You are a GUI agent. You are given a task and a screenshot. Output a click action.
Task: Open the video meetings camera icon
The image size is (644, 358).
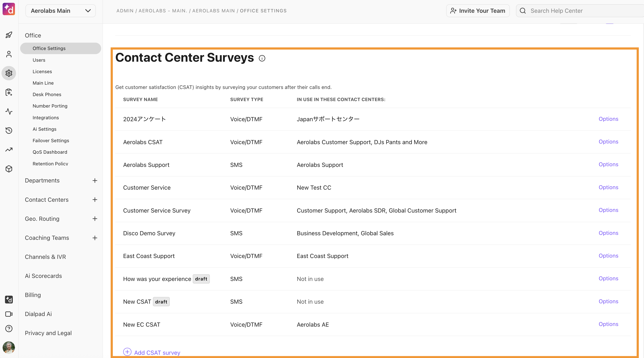(9, 314)
